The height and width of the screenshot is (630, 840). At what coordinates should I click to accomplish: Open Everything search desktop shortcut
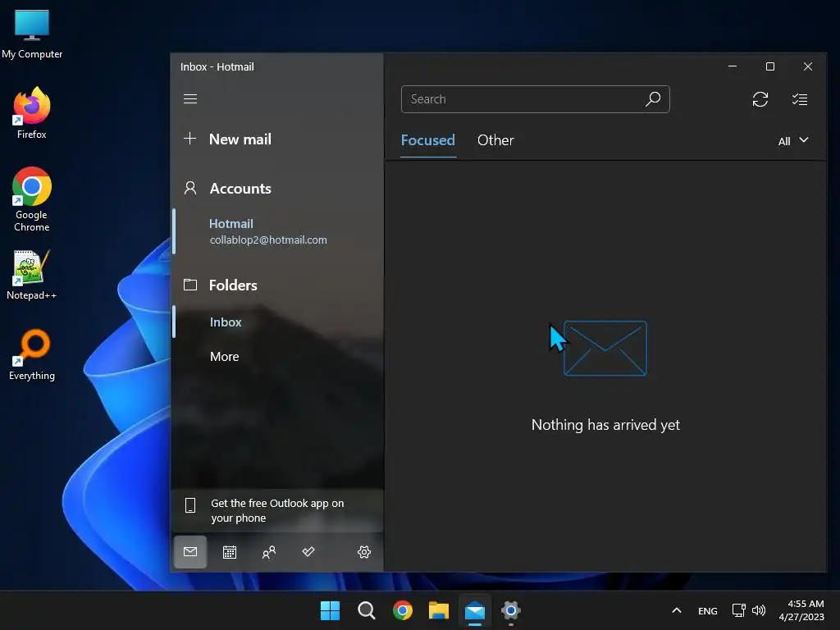click(x=32, y=354)
